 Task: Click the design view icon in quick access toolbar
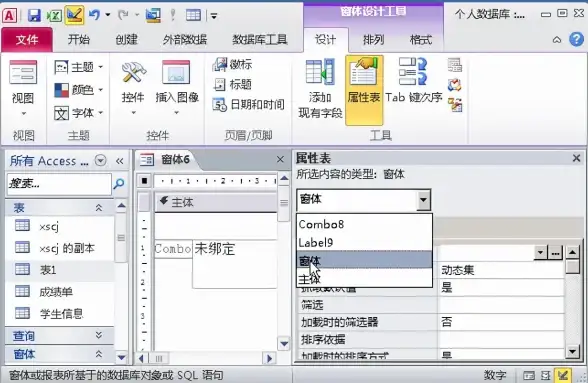[74, 15]
